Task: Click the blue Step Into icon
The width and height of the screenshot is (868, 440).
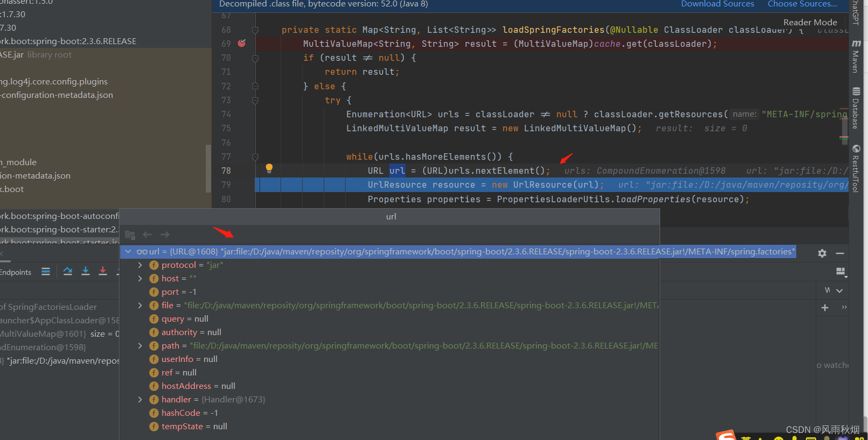Action: (x=86, y=271)
